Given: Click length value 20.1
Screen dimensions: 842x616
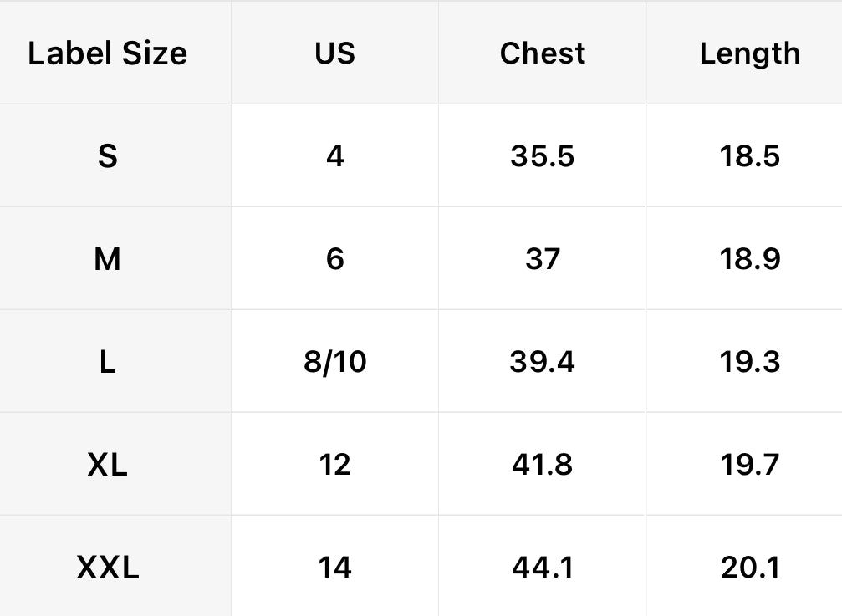Looking at the screenshot, I should [x=749, y=568].
